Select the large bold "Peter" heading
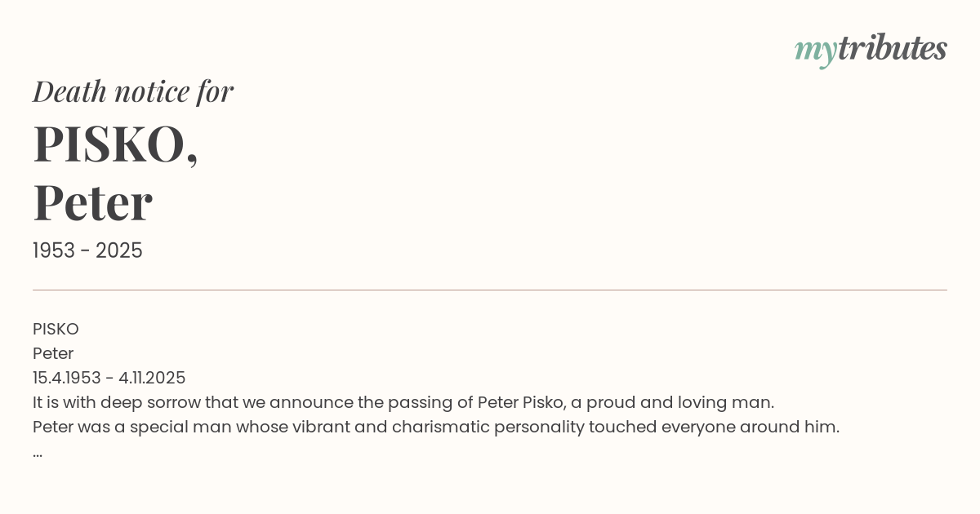The height and width of the screenshot is (514, 980). point(92,202)
